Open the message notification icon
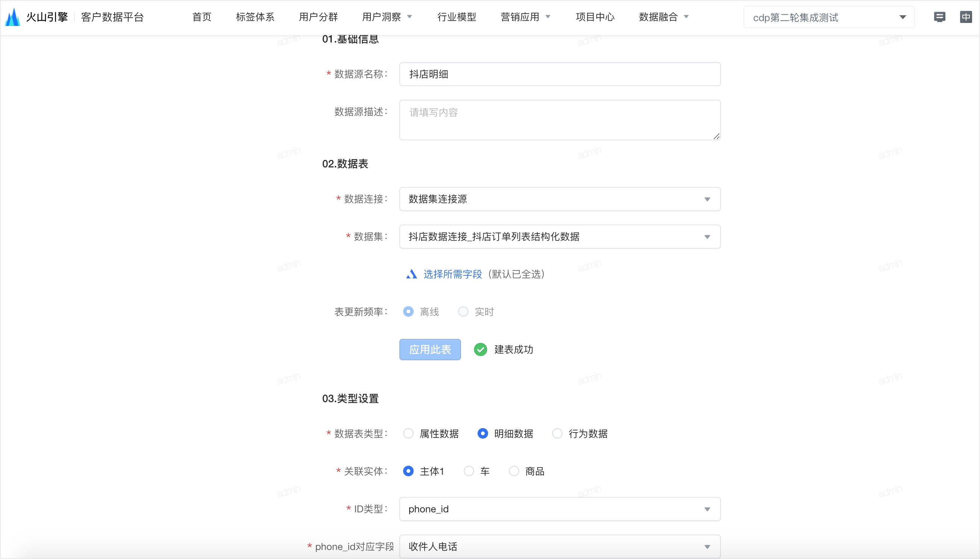Viewport: 980px width, 559px height. pos(939,17)
